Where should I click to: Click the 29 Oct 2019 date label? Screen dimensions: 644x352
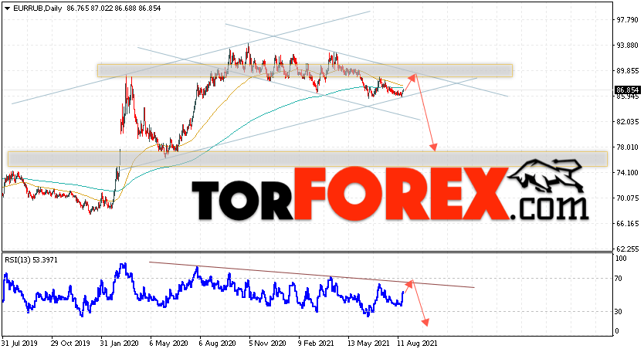(70, 343)
